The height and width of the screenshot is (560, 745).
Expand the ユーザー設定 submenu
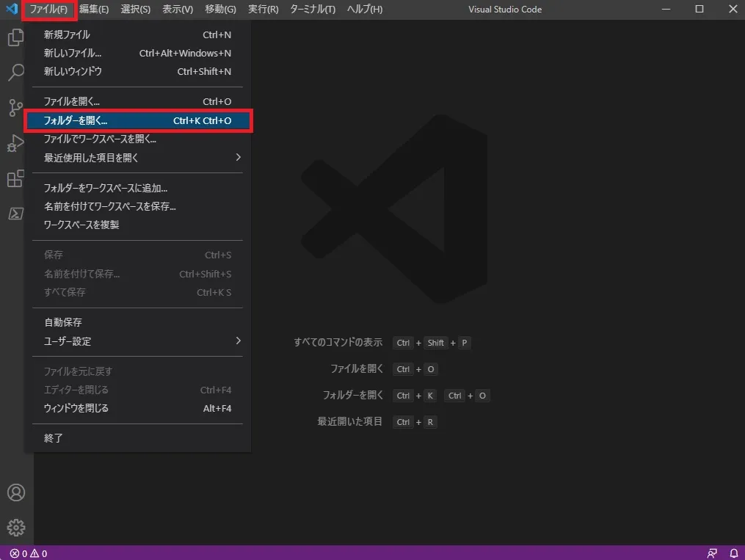69,341
